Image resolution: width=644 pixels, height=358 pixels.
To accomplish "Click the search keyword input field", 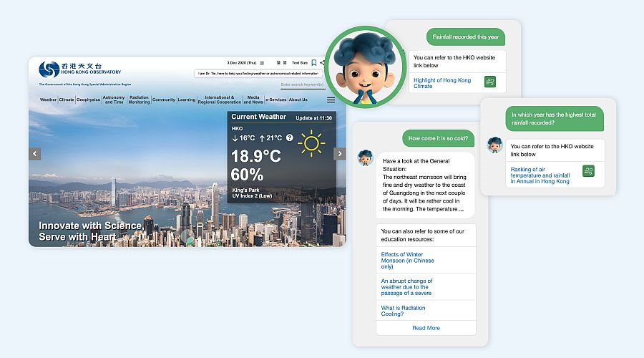I will pos(302,84).
